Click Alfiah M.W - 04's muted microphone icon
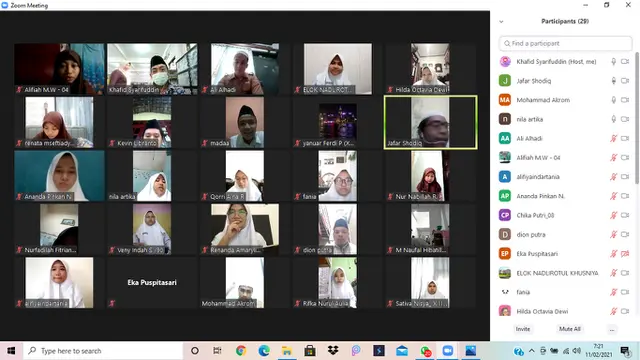Screen dimensions: 640x360 (x=613, y=158)
